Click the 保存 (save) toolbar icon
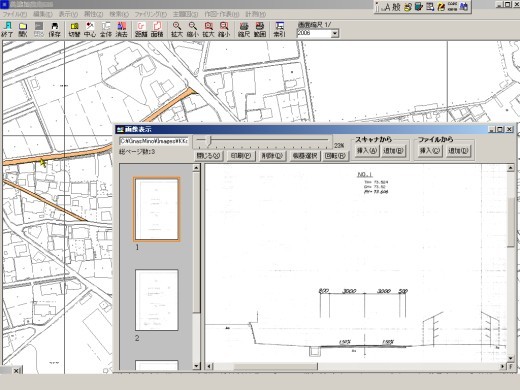The width and height of the screenshot is (520, 390). tap(54, 29)
